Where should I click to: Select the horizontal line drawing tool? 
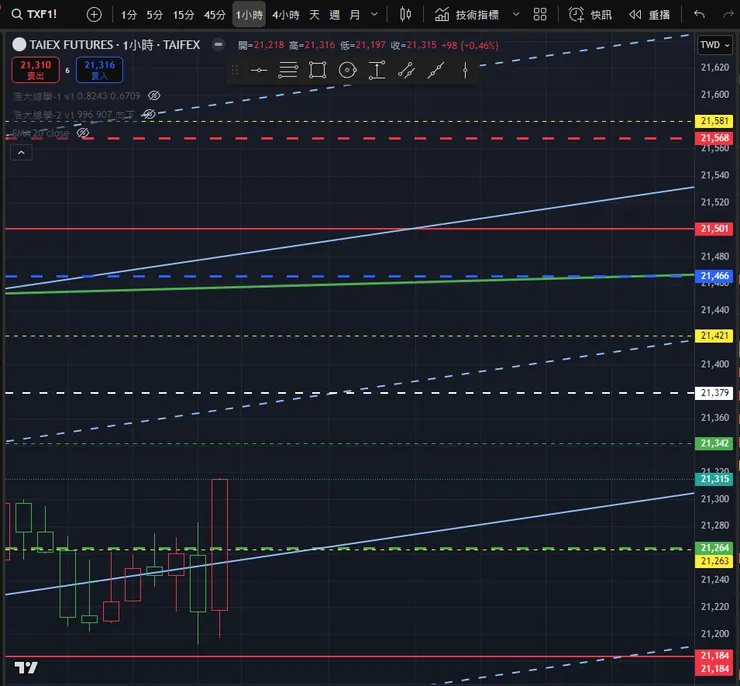pos(259,70)
